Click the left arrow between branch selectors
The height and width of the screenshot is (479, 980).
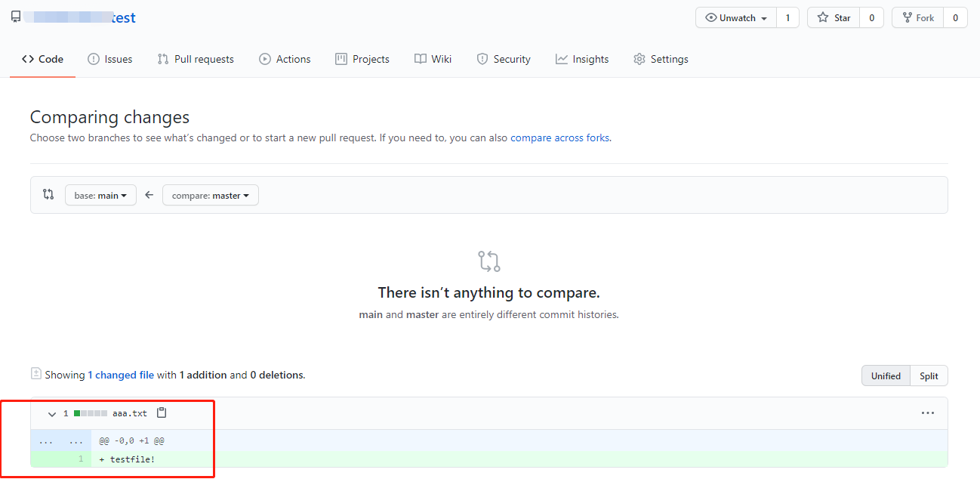point(149,195)
